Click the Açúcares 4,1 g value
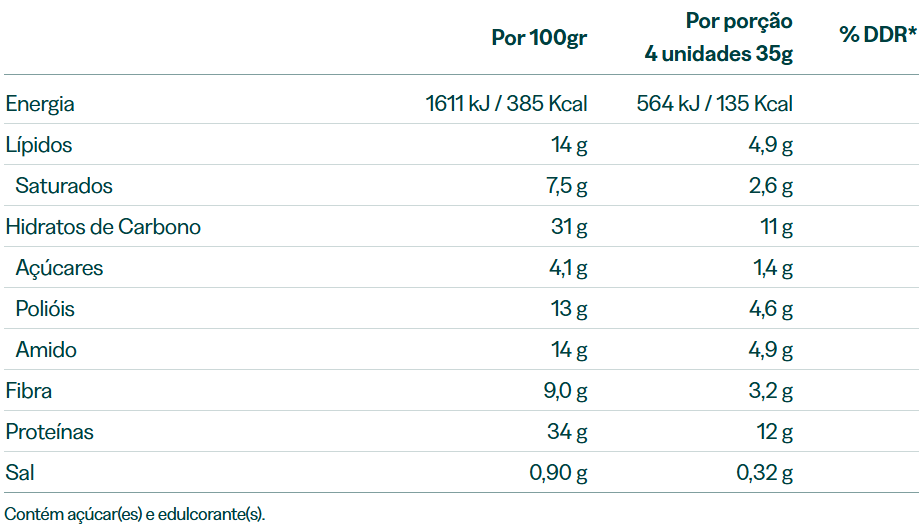 pyautogui.click(x=568, y=268)
